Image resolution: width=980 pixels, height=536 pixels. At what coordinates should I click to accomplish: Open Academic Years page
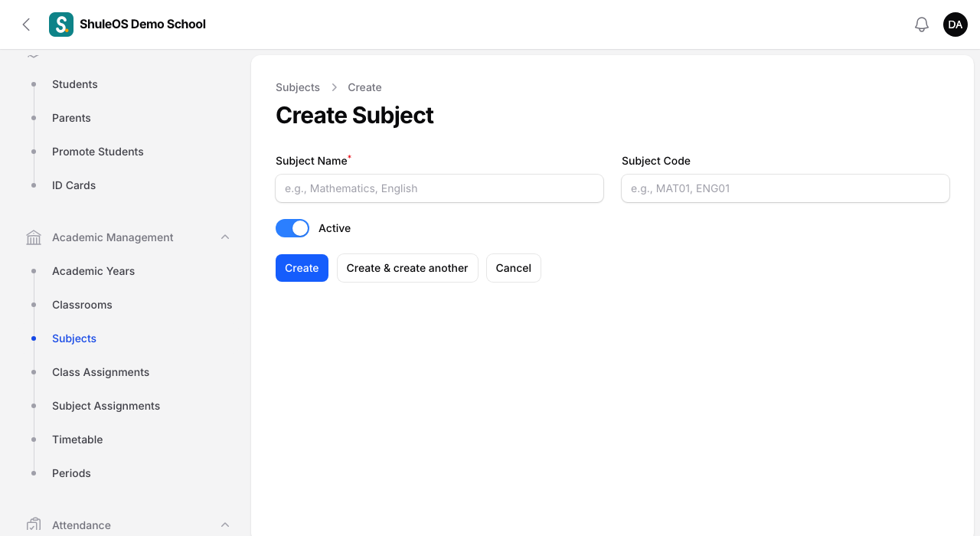click(x=93, y=271)
